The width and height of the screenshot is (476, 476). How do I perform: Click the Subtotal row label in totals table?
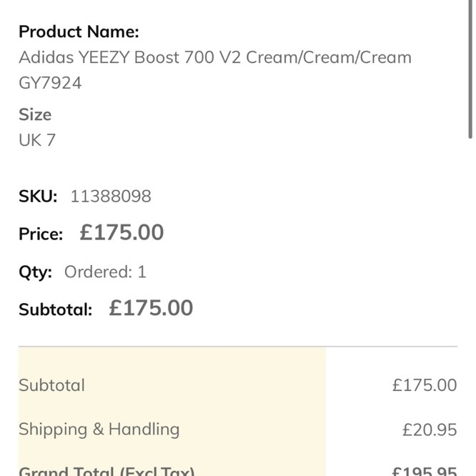click(x=51, y=385)
